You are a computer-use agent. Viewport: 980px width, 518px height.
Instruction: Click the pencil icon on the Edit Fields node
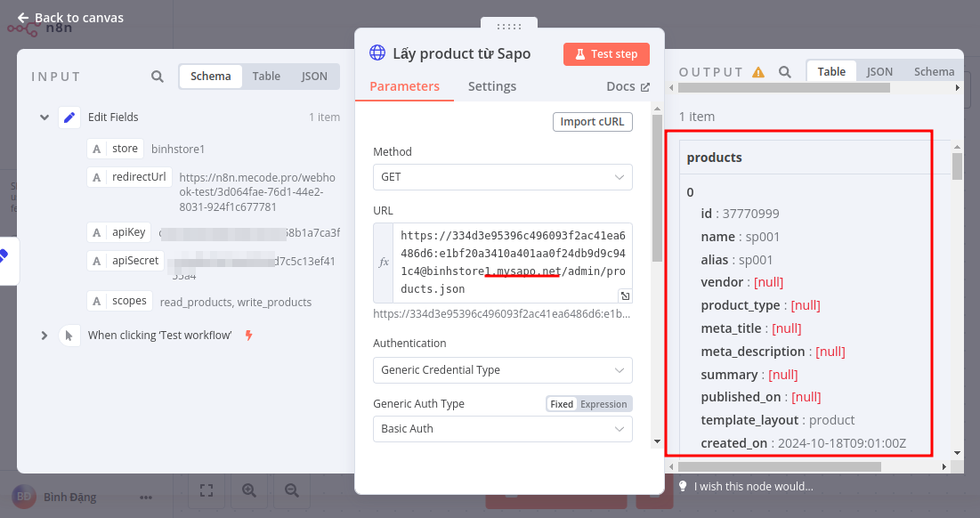point(69,117)
